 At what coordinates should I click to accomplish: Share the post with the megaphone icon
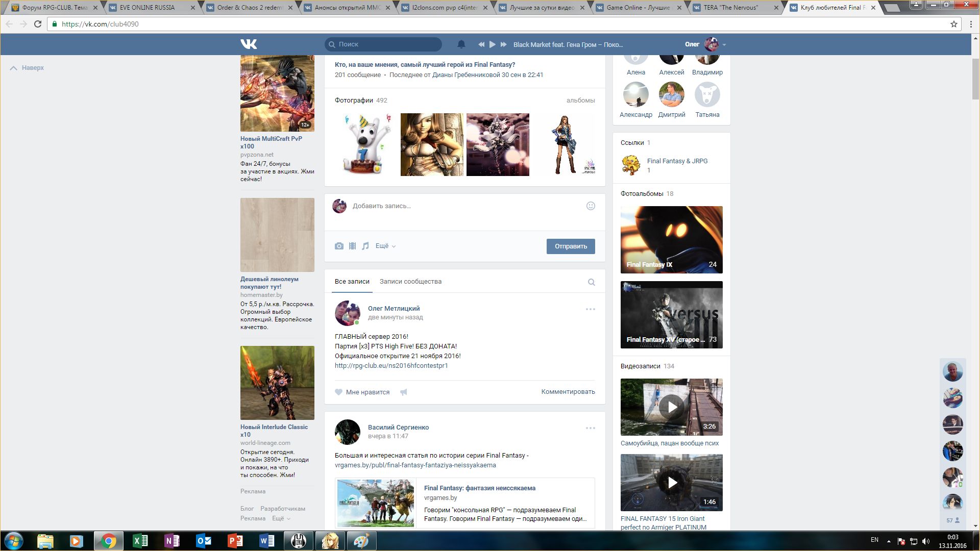point(404,392)
